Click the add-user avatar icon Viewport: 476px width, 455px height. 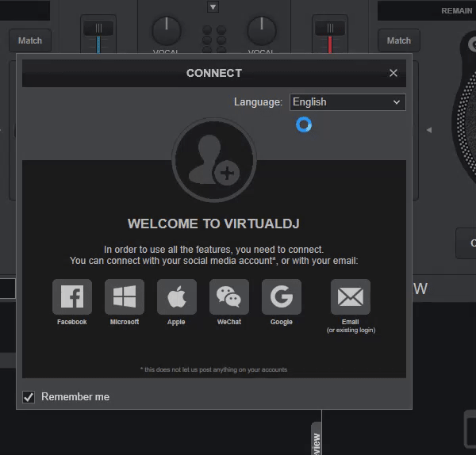coord(214,160)
